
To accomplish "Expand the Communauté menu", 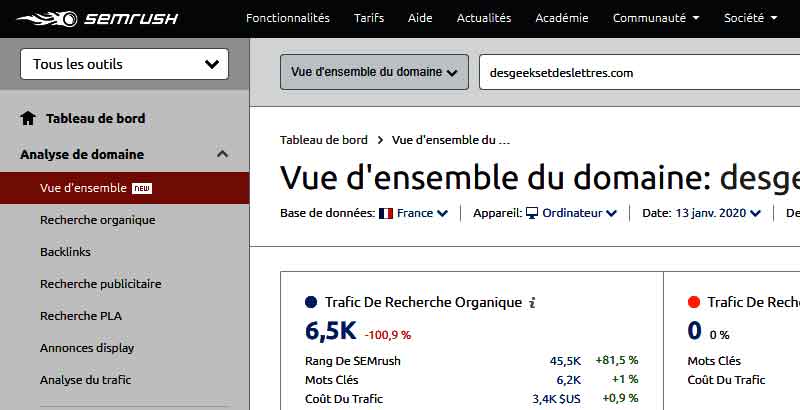I will pos(656,18).
